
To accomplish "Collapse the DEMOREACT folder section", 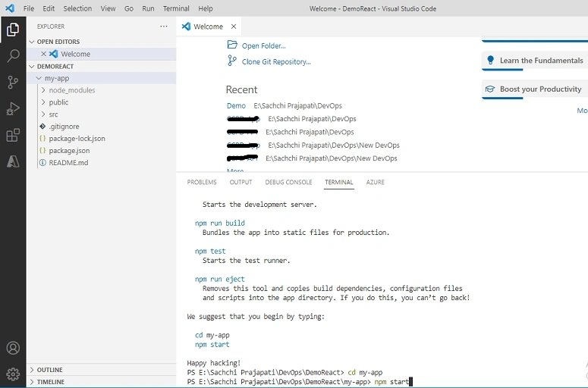I will (x=32, y=66).
